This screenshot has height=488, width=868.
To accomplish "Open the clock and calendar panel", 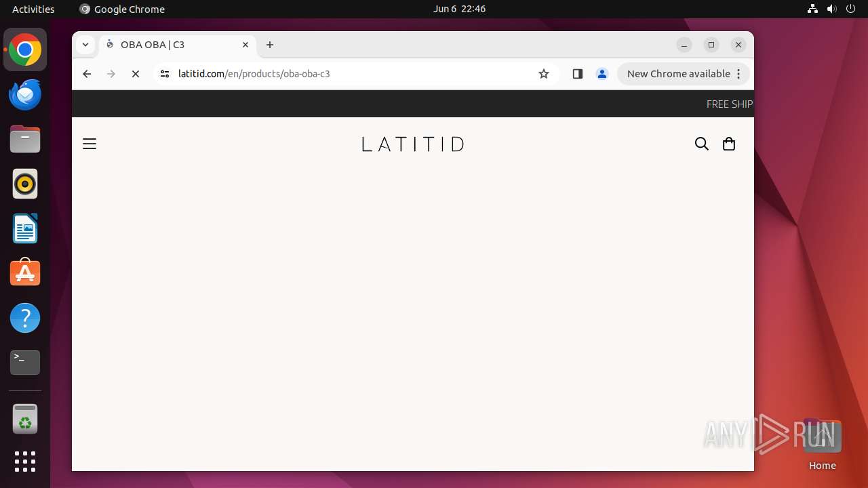I will 459,9.
